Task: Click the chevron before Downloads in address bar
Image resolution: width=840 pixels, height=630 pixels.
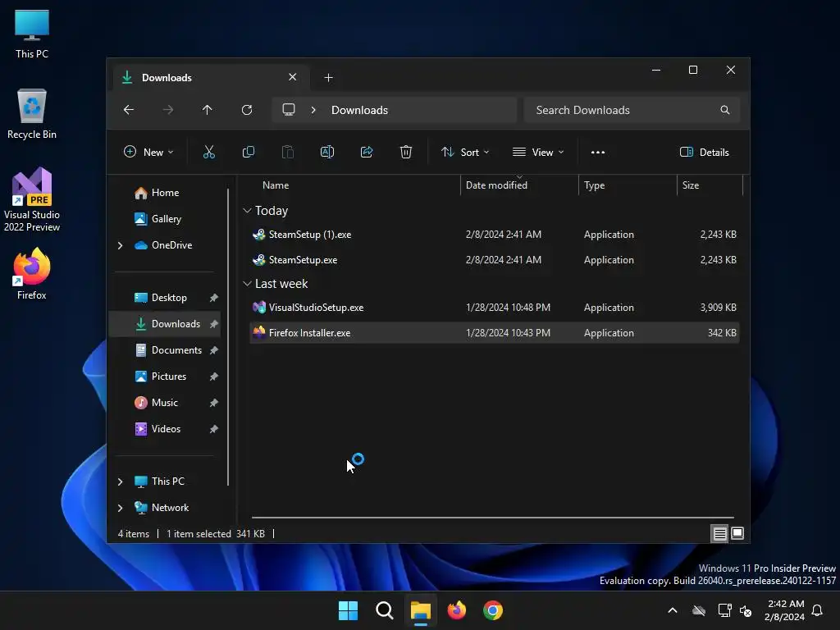Action: pos(313,110)
